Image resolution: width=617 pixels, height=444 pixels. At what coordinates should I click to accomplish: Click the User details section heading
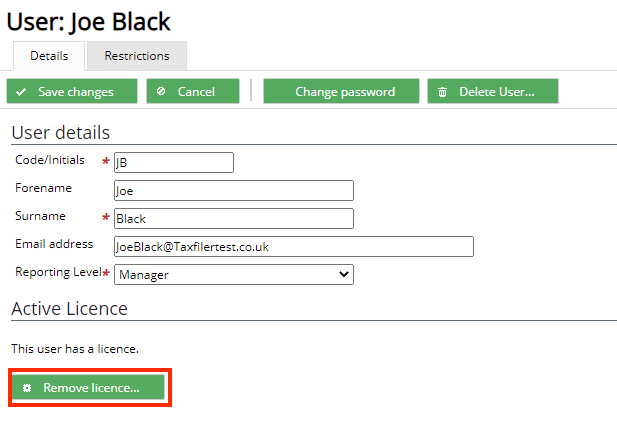61,133
